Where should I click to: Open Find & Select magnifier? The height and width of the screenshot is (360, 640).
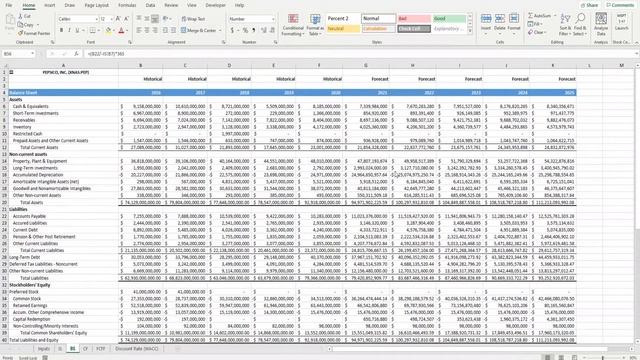click(x=580, y=24)
